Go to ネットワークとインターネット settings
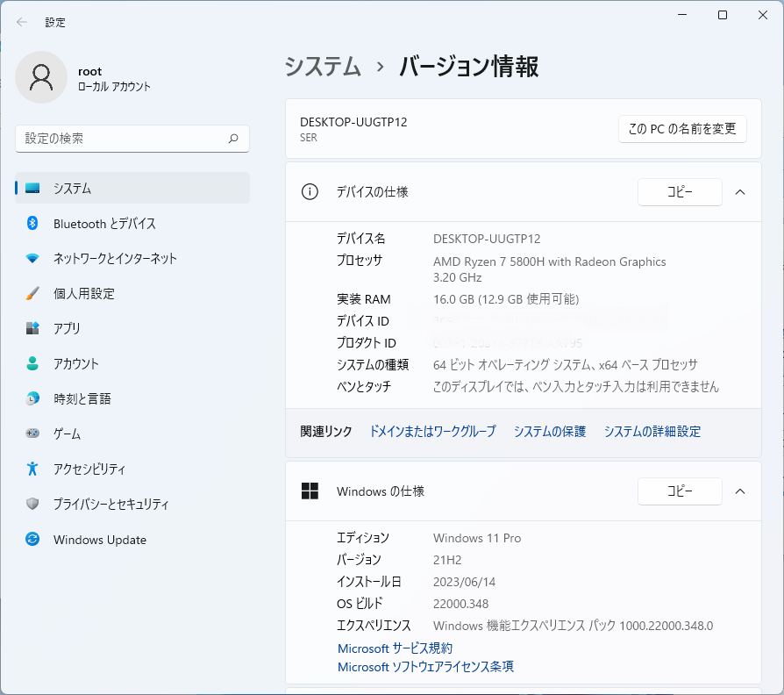This screenshot has width=784, height=695. coord(132,258)
